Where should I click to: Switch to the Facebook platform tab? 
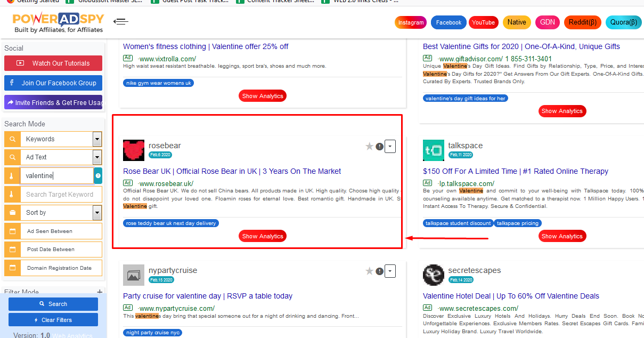(x=449, y=22)
